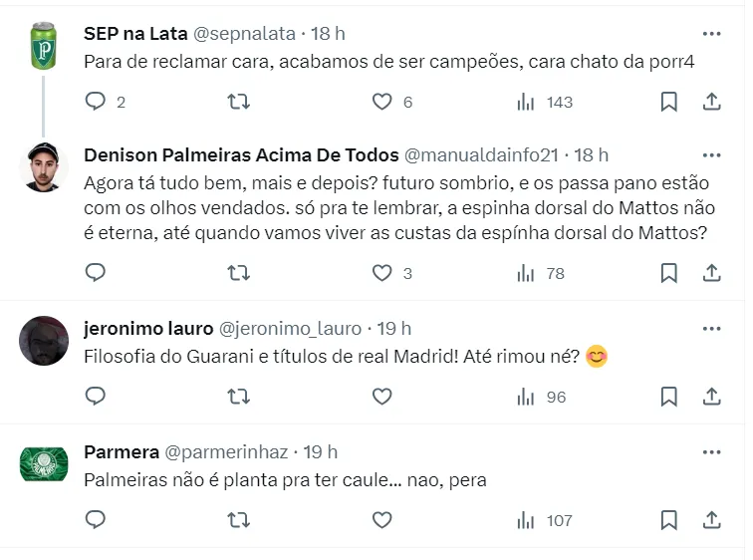
Task: Open more options on SEP na Lata tweet
Action: pyautogui.click(x=711, y=33)
